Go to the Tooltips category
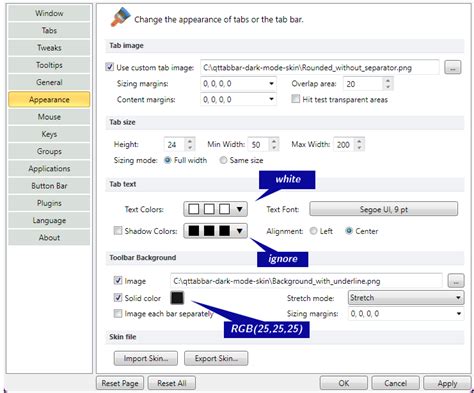474x393 pixels. click(x=49, y=65)
